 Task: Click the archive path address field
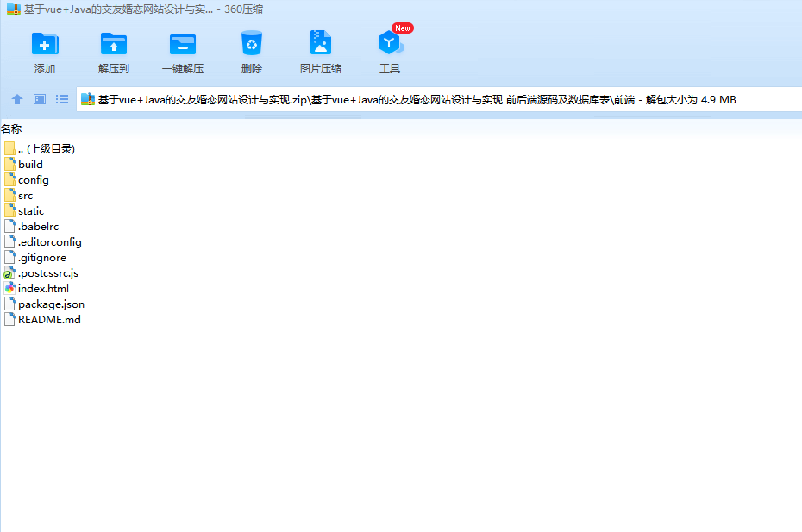coord(439,99)
